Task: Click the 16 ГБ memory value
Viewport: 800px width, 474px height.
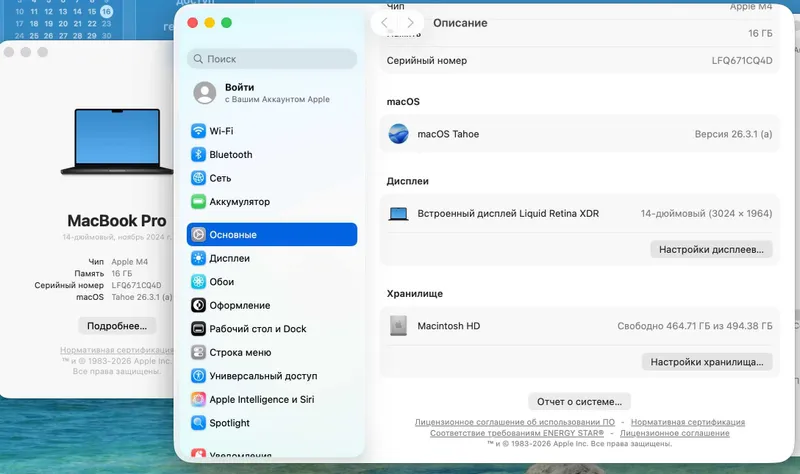Action: click(x=760, y=33)
